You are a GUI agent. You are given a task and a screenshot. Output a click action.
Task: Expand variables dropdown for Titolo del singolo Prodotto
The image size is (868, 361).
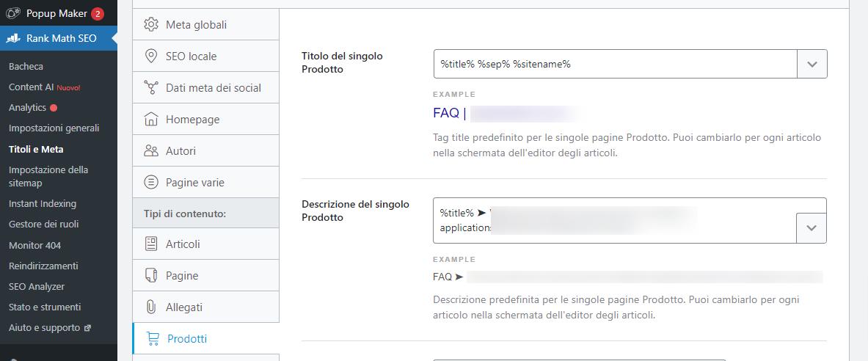pos(812,65)
